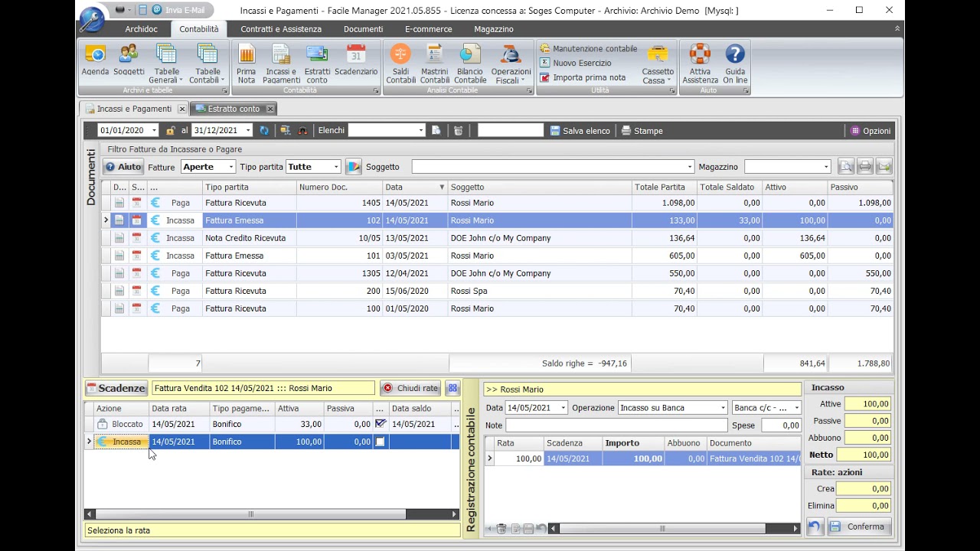Click the Chiudi rate button
The width and height of the screenshot is (980, 551).
(410, 388)
